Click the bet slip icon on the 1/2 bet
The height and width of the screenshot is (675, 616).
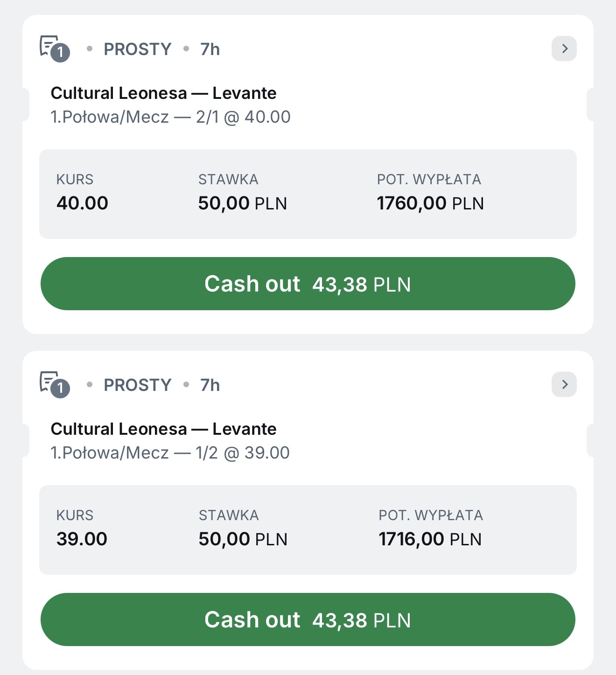[x=54, y=384]
